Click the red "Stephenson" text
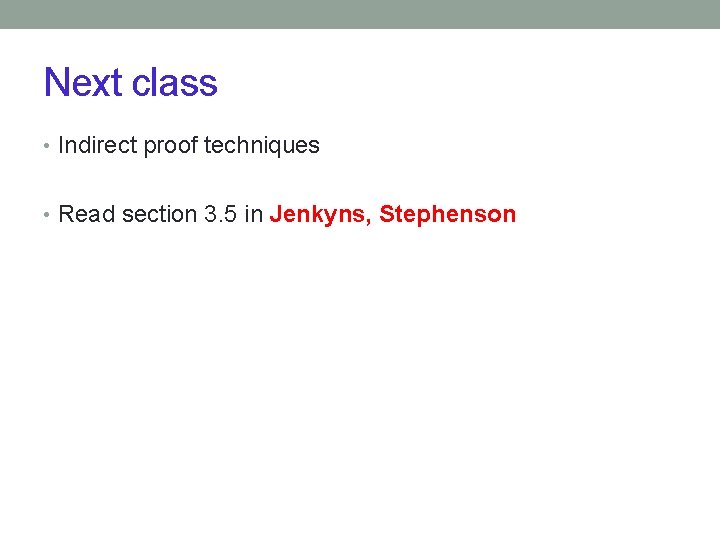 coord(447,214)
